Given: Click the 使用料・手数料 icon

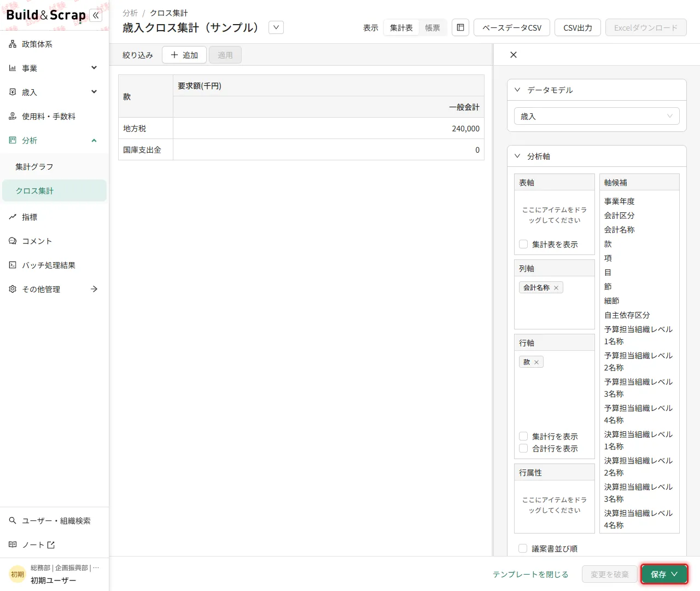Looking at the screenshot, I should tap(13, 117).
